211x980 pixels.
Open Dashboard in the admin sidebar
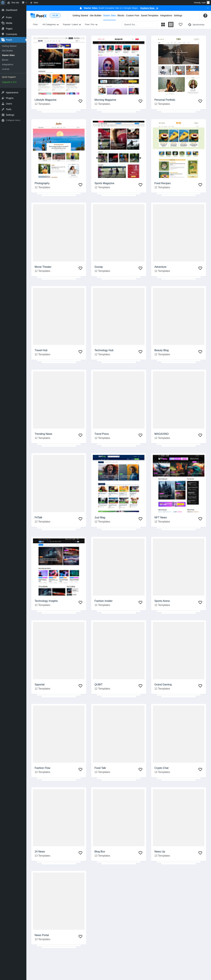tap(13, 10)
